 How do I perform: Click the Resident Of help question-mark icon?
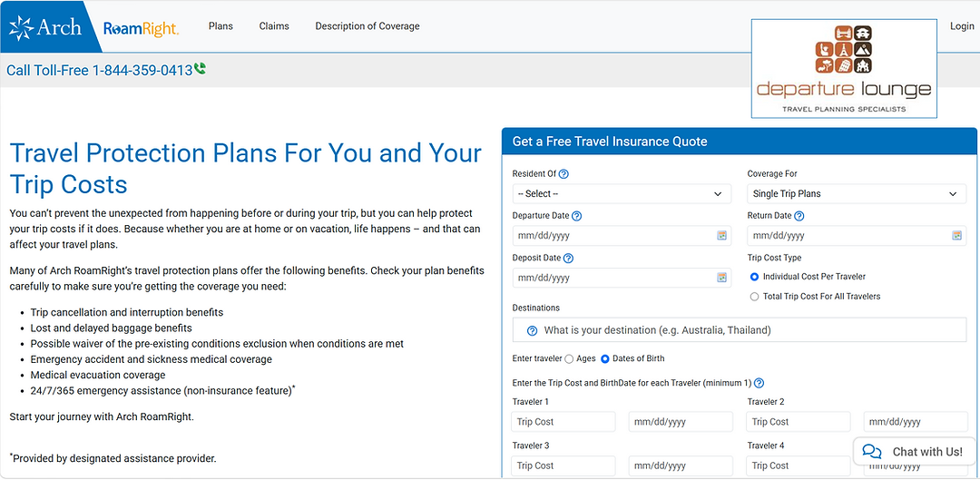coord(563,173)
